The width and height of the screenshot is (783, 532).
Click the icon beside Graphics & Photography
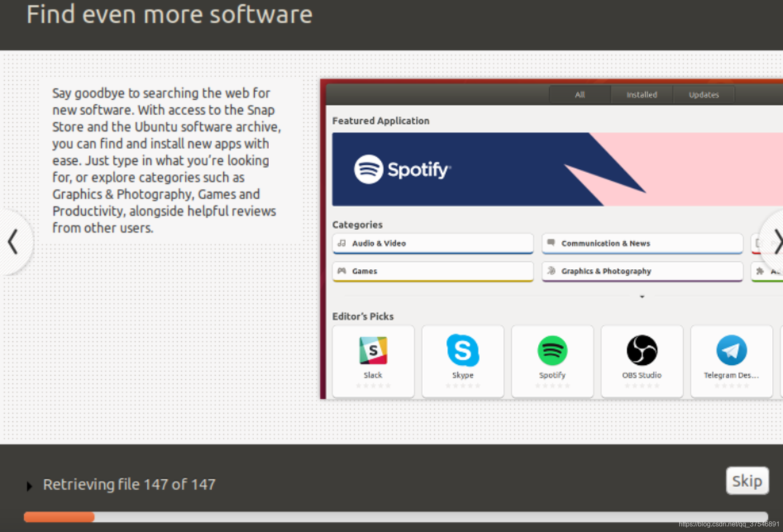(x=551, y=271)
